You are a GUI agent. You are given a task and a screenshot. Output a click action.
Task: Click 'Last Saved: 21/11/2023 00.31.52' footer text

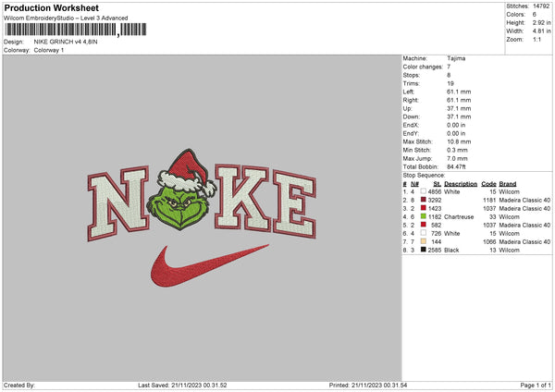point(182,385)
